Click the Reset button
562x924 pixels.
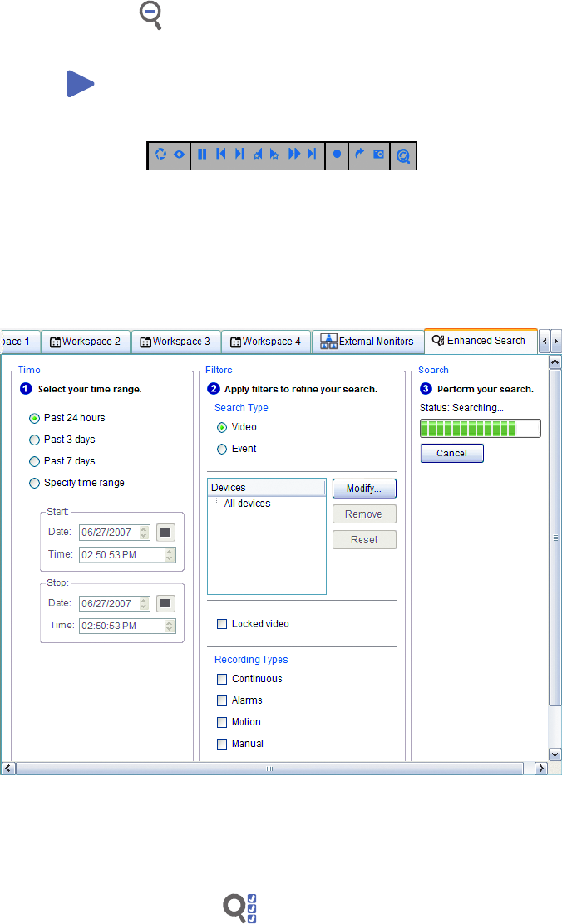(364, 540)
